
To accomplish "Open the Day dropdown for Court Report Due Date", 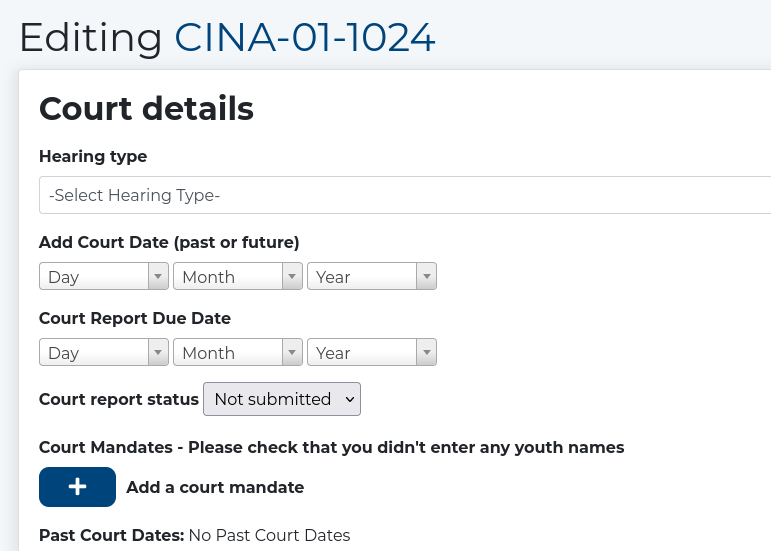I will [104, 352].
